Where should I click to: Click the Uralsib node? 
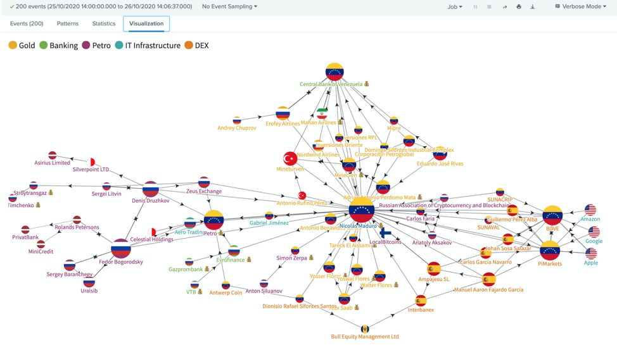[x=89, y=282]
